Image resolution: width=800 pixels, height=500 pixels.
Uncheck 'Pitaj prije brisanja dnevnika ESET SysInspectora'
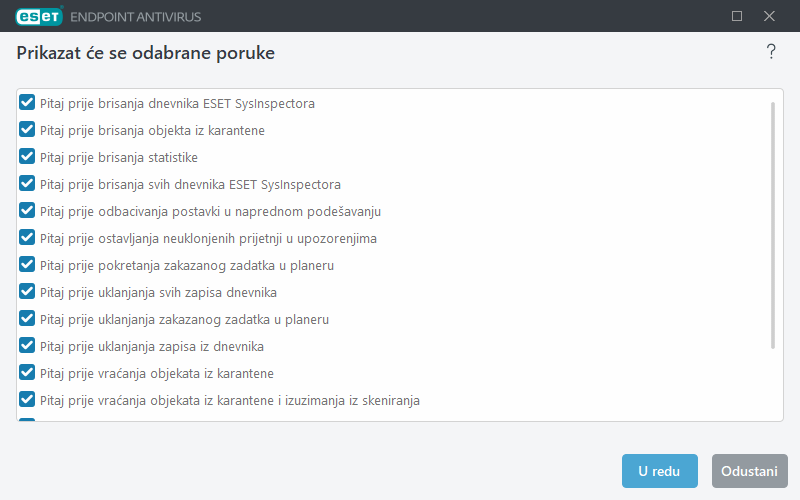point(28,103)
